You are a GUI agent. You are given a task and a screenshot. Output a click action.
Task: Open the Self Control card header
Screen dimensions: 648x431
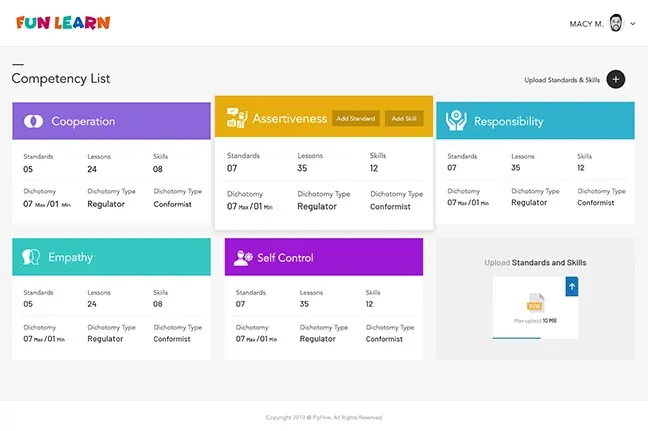pos(324,257)
